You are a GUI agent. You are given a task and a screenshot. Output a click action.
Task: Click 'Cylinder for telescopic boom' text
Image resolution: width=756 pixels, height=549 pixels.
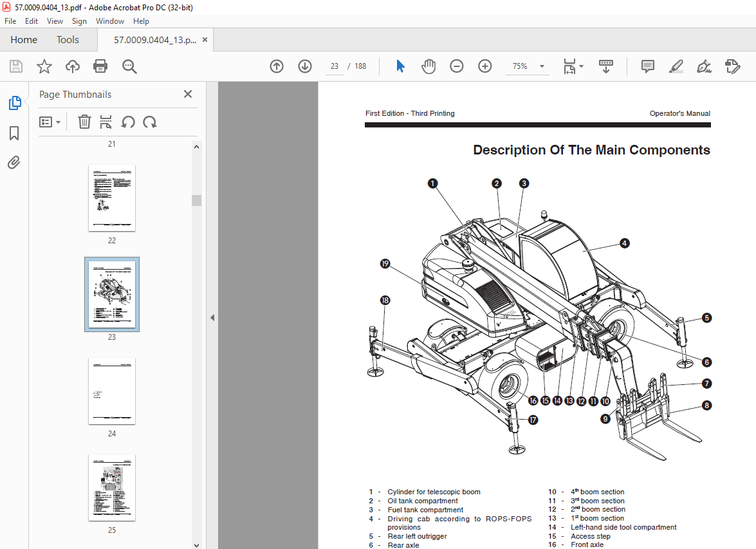click(434, 492)
